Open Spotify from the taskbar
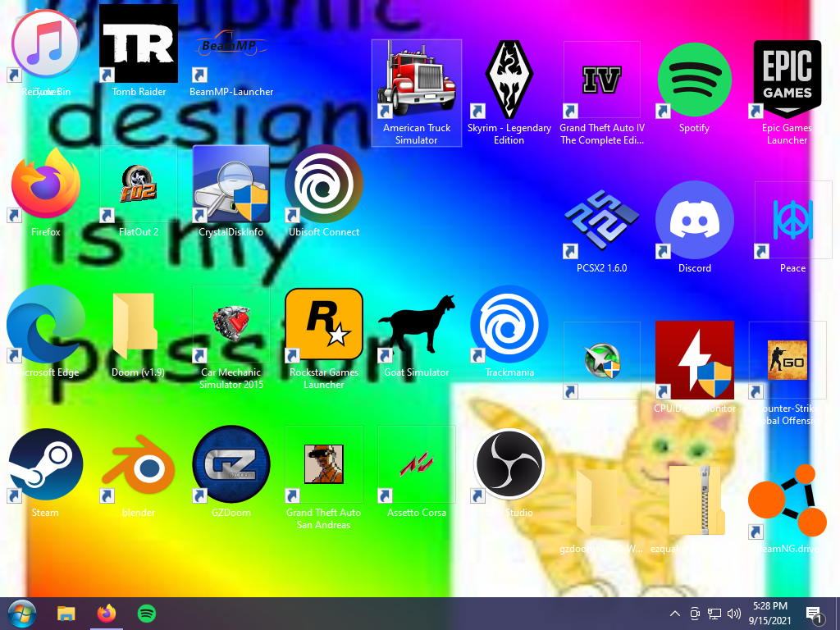 point(146,613)
